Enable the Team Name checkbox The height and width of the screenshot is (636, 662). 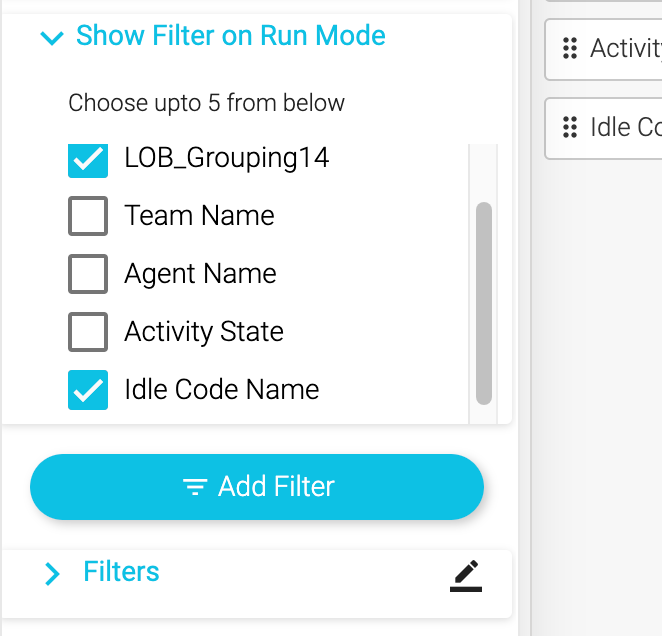pos(88,216)
